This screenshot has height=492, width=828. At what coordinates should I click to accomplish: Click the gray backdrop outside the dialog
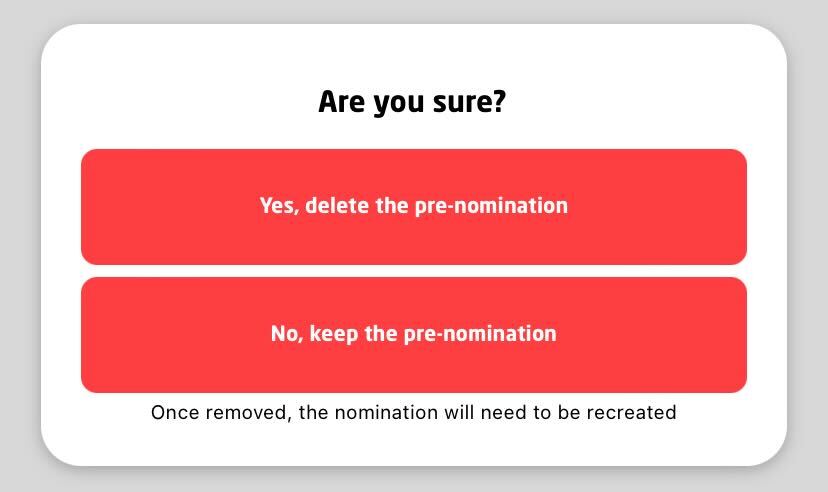(18, 246)
